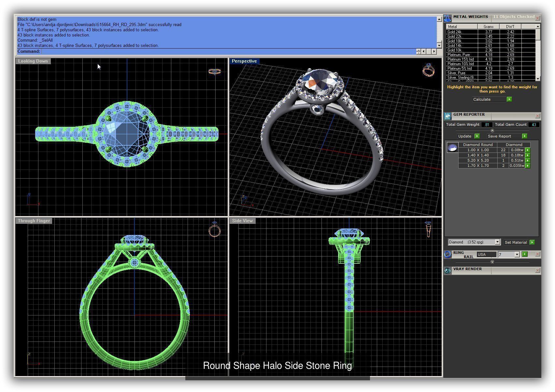This screenshot has width=555, height=392.
Task: Click the Grams column header
Action: click(489, 27)
